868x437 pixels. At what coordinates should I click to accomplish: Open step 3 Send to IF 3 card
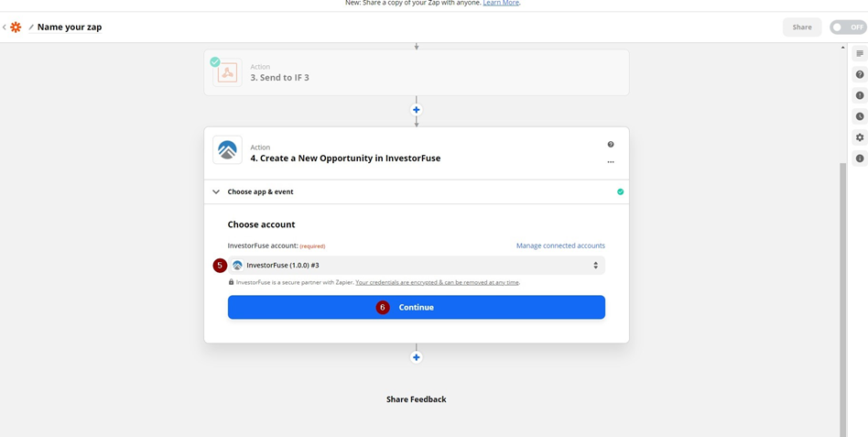point(417,72)
